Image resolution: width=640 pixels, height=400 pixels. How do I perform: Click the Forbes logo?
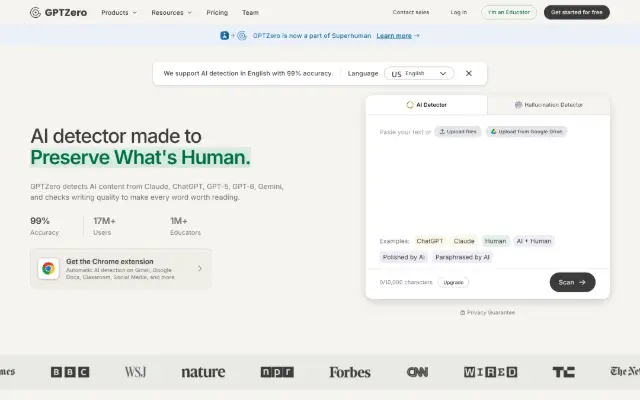click(x=350, y=372)
